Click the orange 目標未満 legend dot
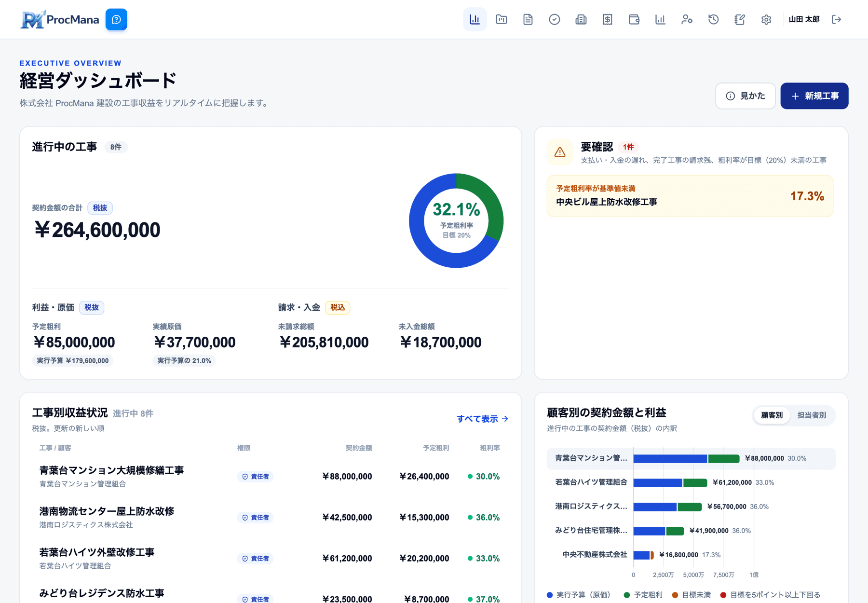Image resolution: width=868 pixels, height=603 pixels. point(675,595)
